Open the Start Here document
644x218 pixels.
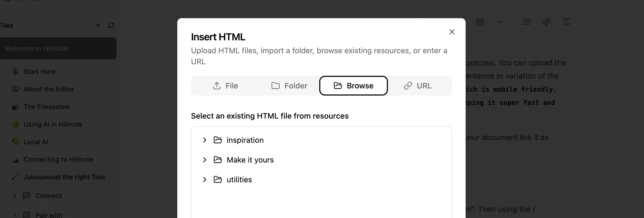pos(40,72)
